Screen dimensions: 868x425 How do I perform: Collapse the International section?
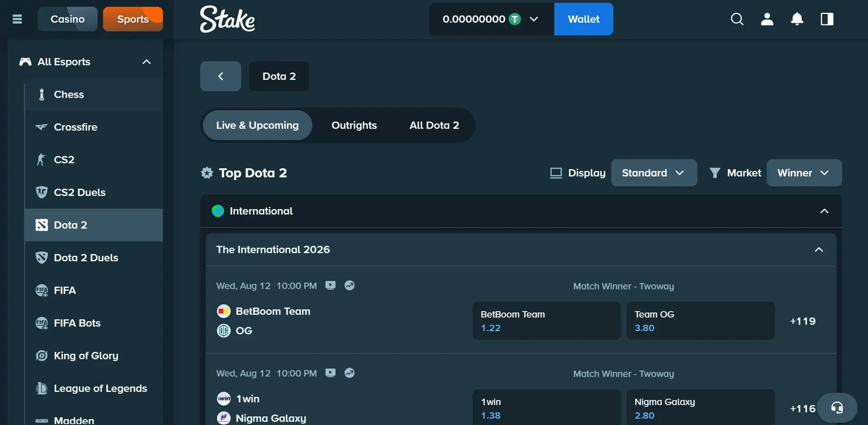click(x=824, y=211)
